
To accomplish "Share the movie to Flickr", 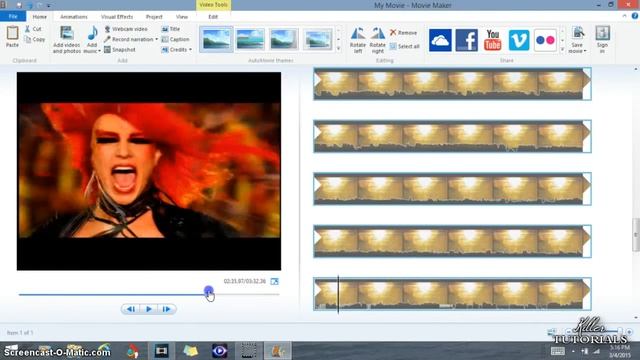I will (545, 40).
